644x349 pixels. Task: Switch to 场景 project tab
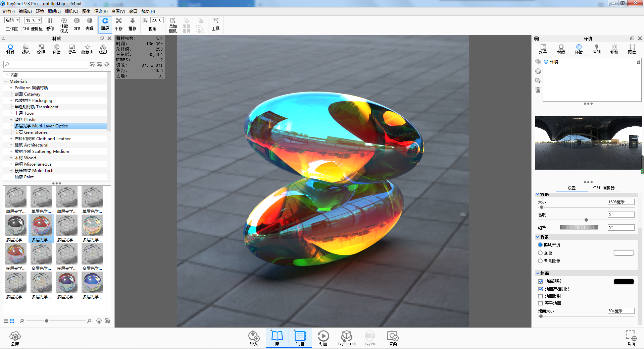point(543,49)
